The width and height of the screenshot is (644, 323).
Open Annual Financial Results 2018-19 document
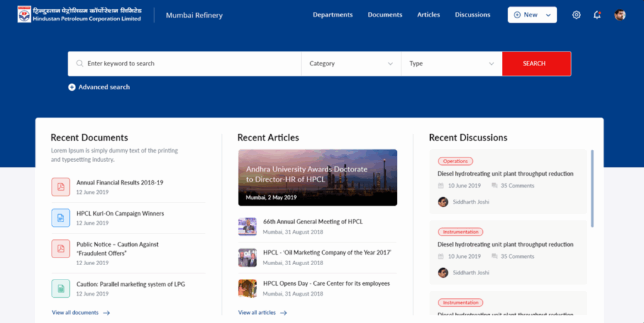pos(119,183)
